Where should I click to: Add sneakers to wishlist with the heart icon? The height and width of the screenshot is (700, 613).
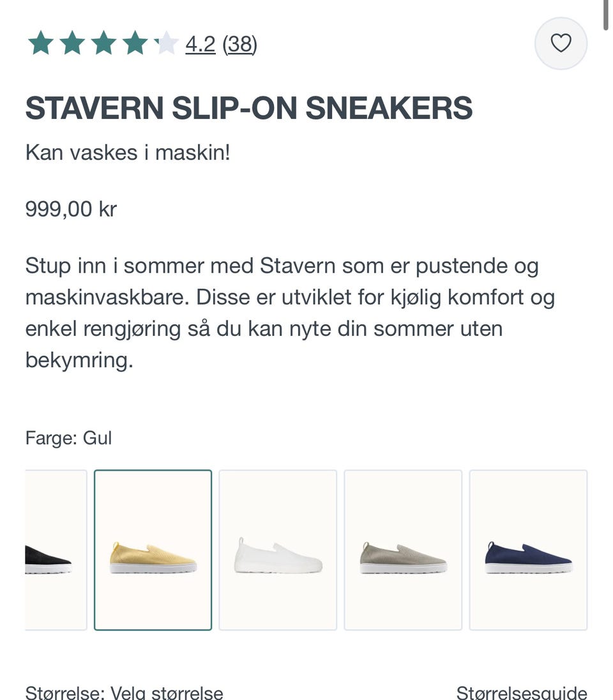pos(561,43)
